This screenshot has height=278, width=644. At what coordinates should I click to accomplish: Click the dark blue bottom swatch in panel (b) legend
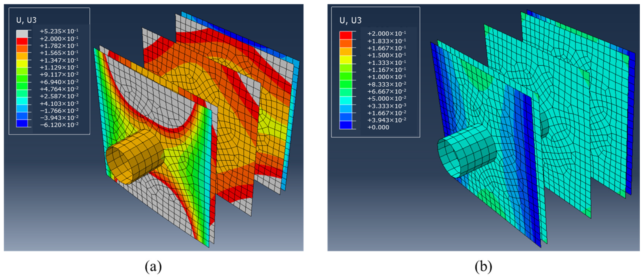tap(346, 125)
